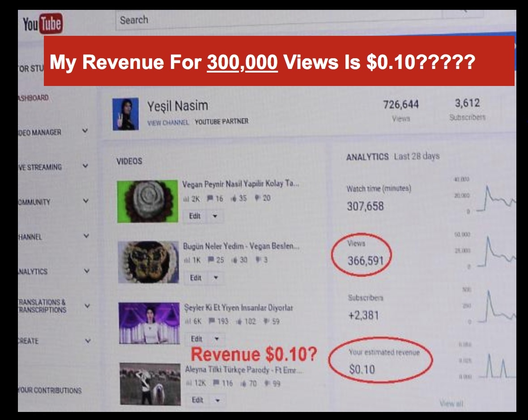Open the Bugün Neler Yedim video thumbnail

(x=149, y=262)
